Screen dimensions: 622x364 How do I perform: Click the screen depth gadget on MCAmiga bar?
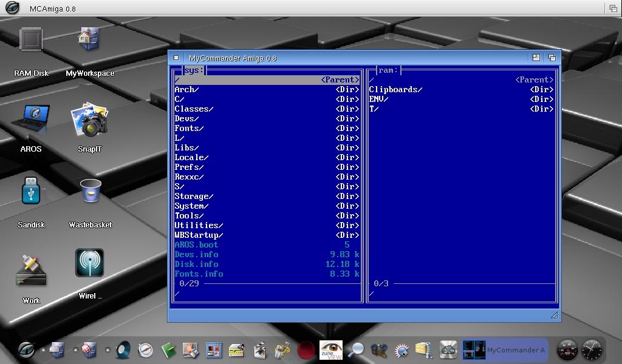(x=613, y=8)
